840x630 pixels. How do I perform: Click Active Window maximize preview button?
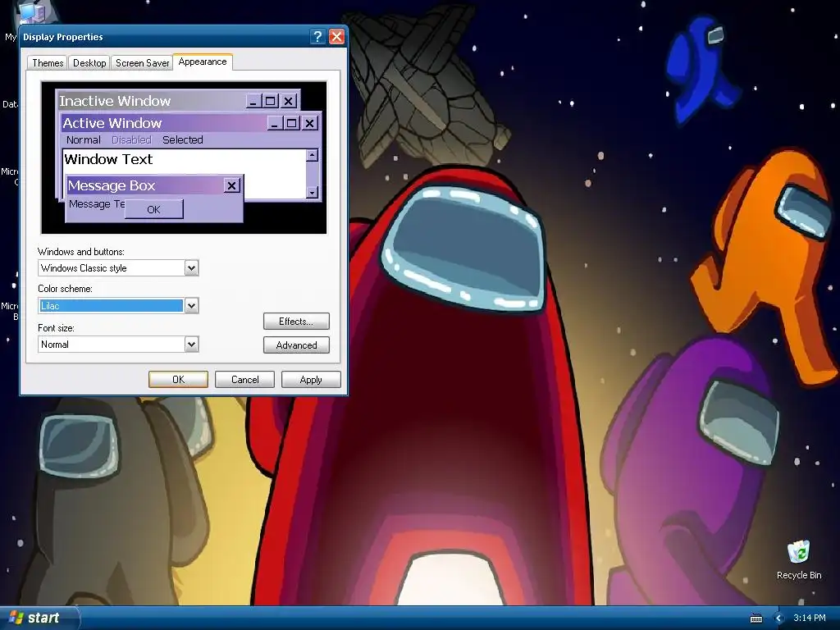pyautogui.click(x=291, y=123)
